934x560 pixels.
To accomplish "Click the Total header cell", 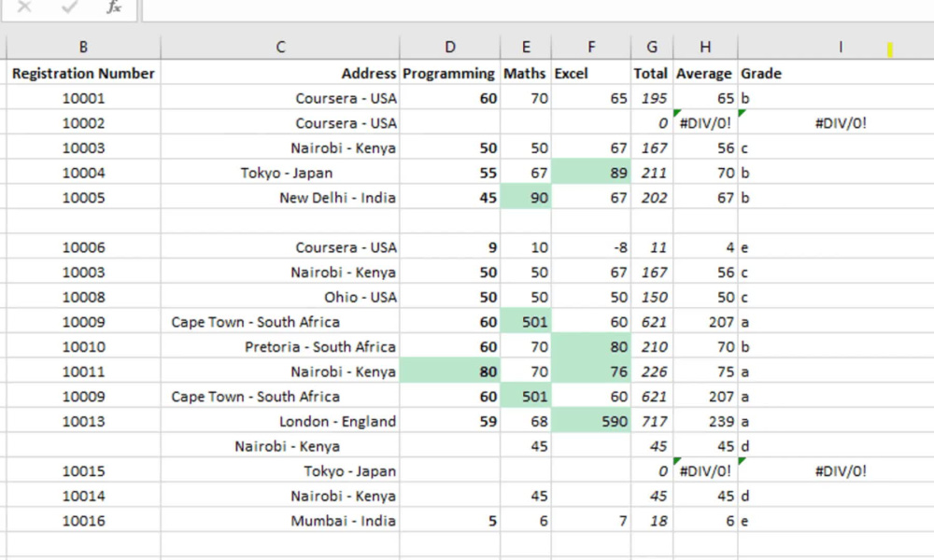I will pos(652,73).
